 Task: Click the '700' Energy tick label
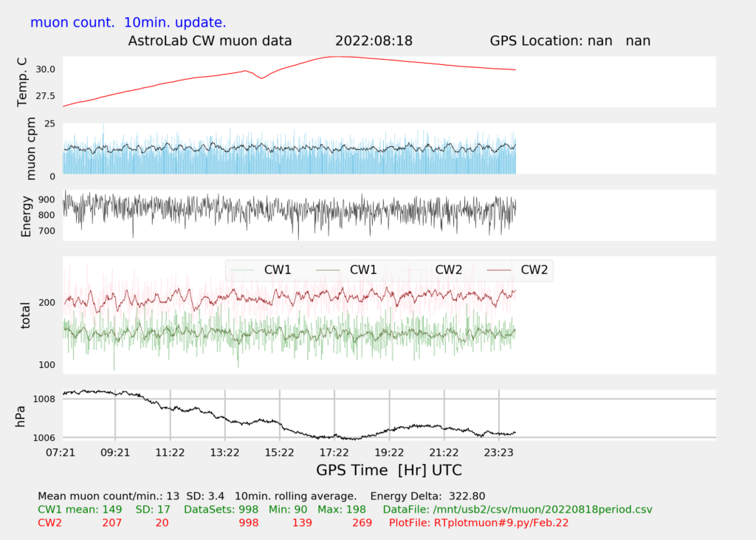click(x=47, y=231)
